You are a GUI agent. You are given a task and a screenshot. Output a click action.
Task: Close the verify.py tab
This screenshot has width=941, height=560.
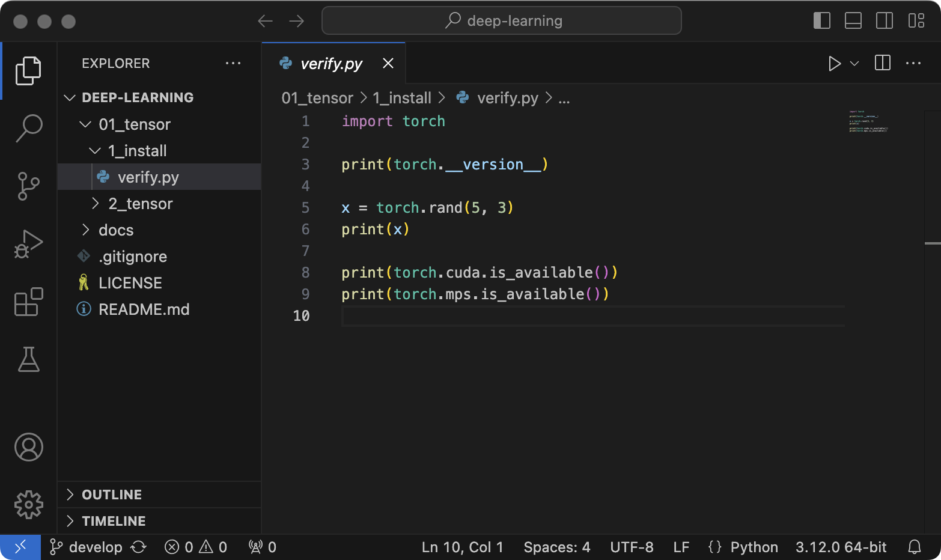(x=388, y=63)
